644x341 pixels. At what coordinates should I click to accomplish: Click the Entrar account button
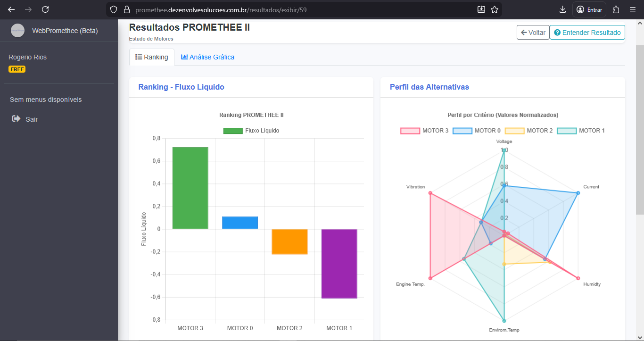589,9
